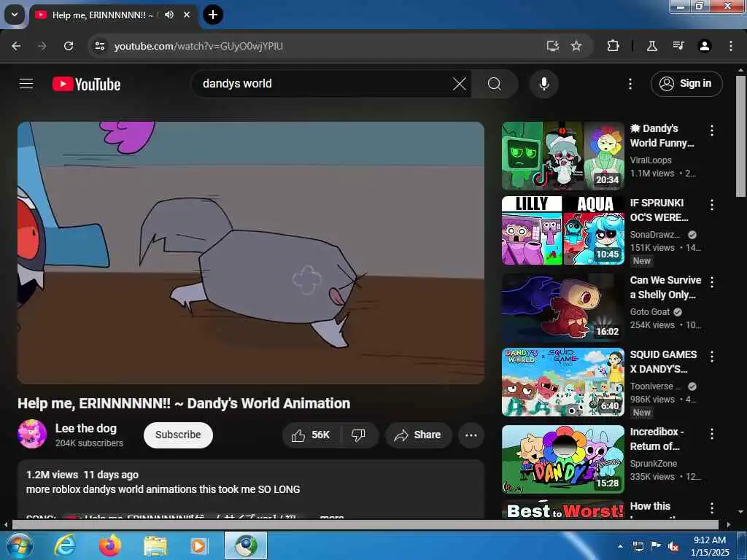Open YouTube settings three-dot menu
The height and width of the screenshot is (560, 747).
[630, 84]
